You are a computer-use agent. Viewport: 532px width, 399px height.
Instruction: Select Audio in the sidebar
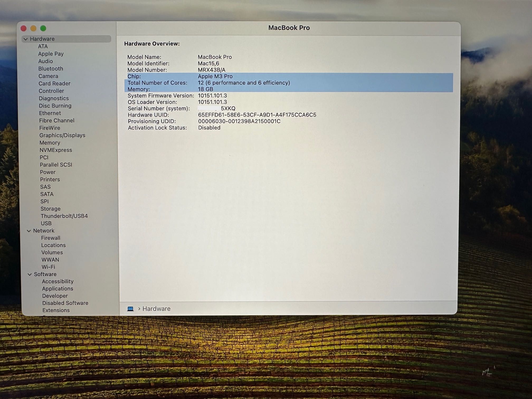point(45,61)
